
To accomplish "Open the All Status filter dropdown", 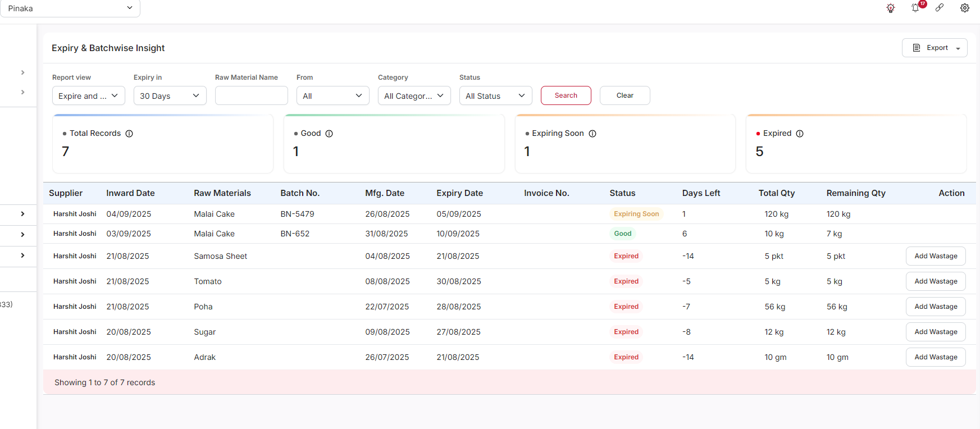I will coord(496,95).
